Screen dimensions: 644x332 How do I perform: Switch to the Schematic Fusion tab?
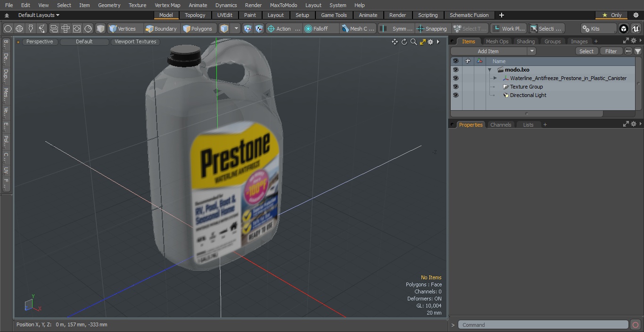(x=469, y=15)
